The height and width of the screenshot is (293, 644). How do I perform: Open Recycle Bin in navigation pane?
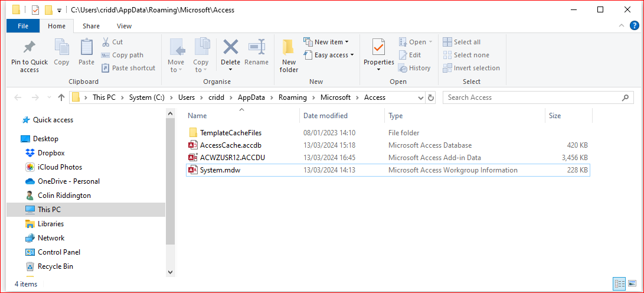49,266
